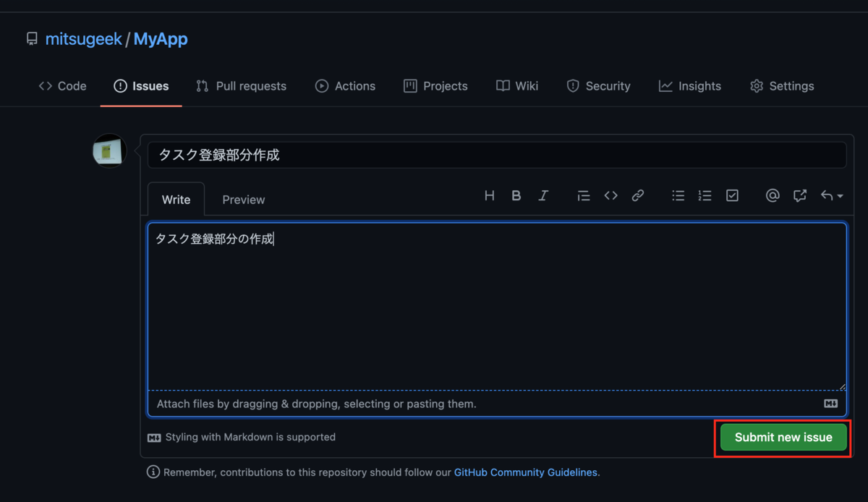The height and width of the screenshot is (502, 868).
Task: Click the issue title input field
Action: [x=497, y=154]
